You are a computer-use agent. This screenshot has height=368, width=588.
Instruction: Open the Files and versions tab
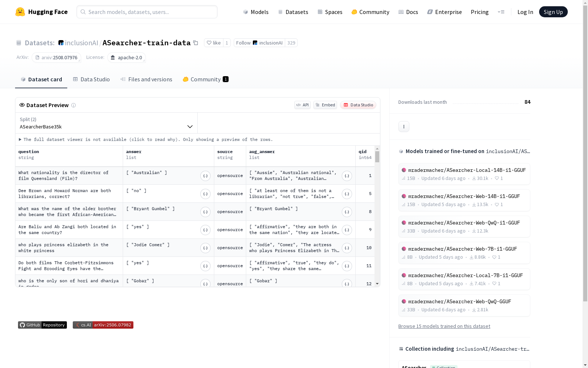(x=146, y=79)
